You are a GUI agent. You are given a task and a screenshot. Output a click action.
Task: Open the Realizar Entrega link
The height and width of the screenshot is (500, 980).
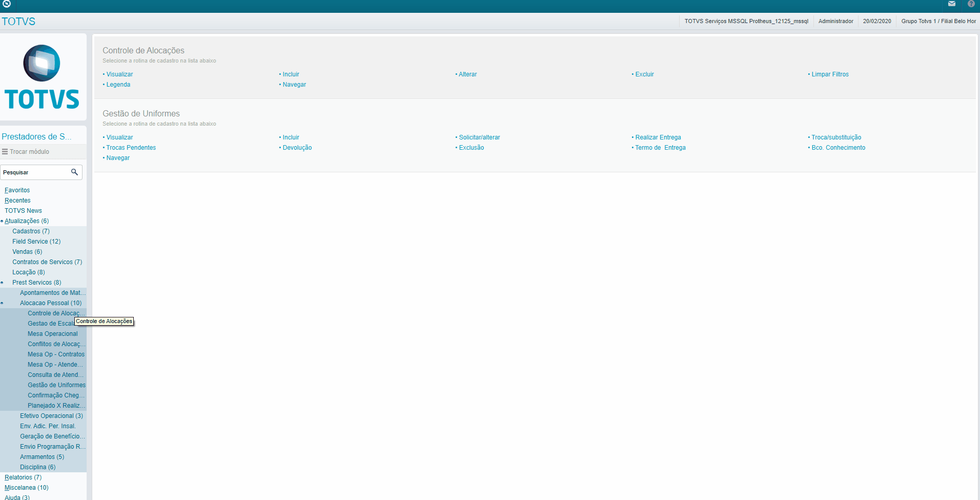658,137
